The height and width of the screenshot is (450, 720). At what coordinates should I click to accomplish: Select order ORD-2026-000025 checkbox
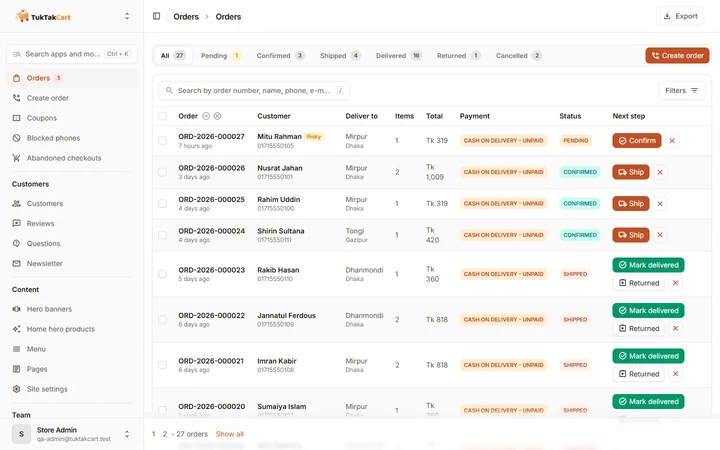point(163,203)
